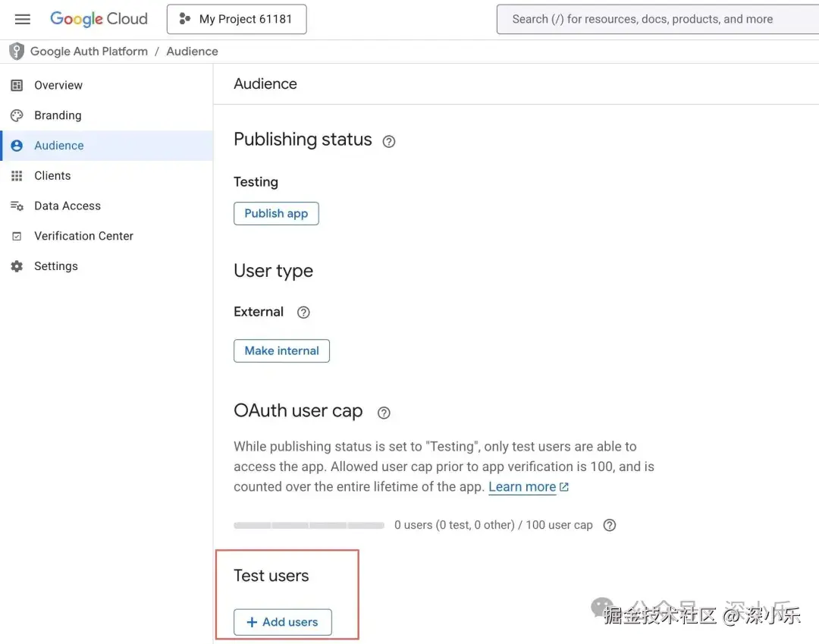The height and width of the screenshot is (644, 819).
Task: Click help icon after 100 user cap
Action: coord(609,525)
